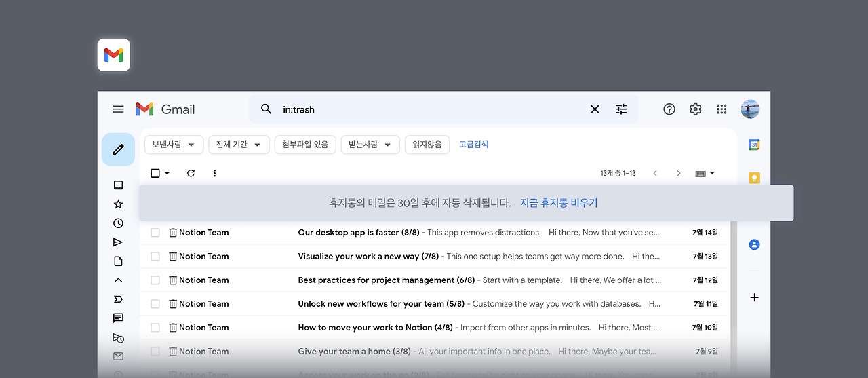Open email How to move your work to Notion

point(433,328)
